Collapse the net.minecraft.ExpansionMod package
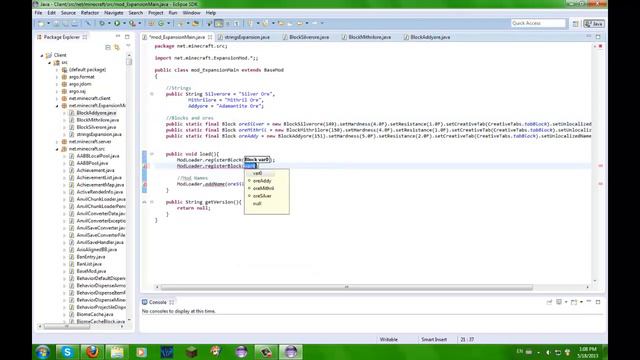This screenshot has height=360, width=640. 57,106
